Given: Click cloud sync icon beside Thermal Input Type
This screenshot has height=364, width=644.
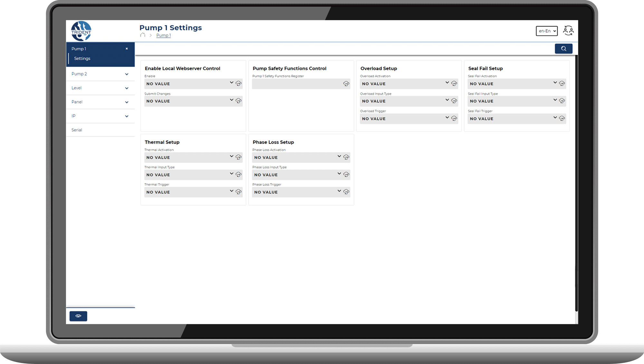Looking at the screenshot, I should point(238,174).
